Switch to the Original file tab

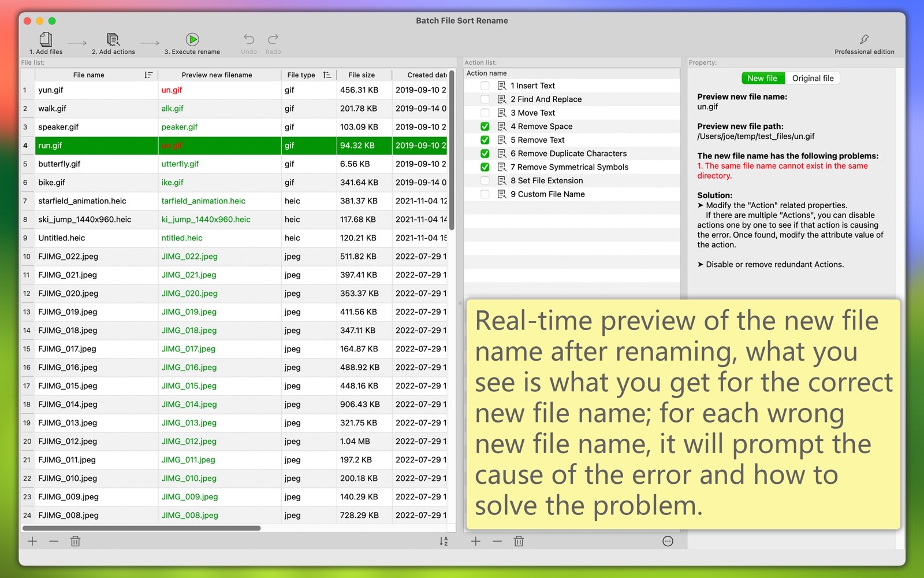click(813, 78)
